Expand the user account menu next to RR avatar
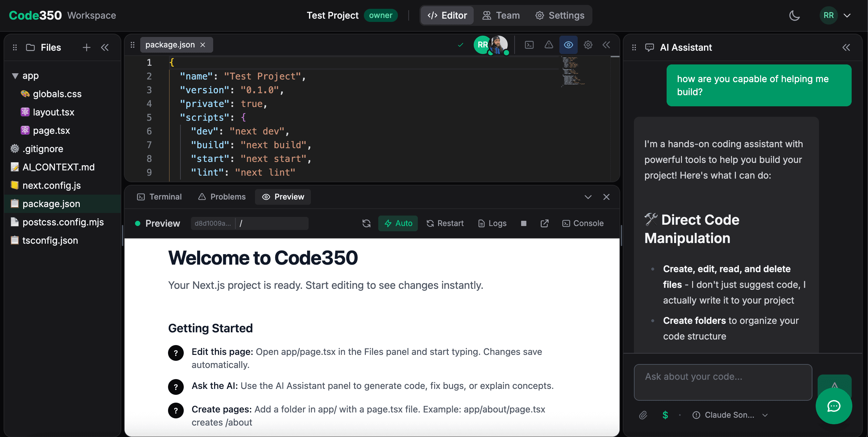Viewport: 868px width, 437px height. point(848,15)
